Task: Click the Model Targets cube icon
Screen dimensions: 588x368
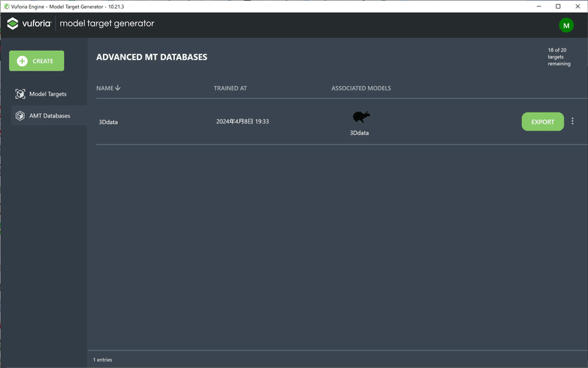Action: click(x=21, y=94)
